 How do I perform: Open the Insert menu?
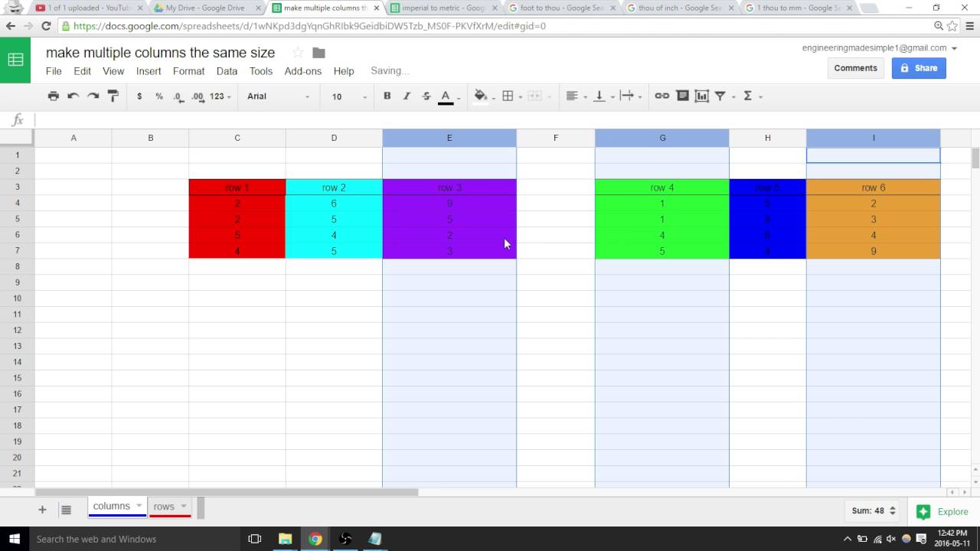[149, 71]
